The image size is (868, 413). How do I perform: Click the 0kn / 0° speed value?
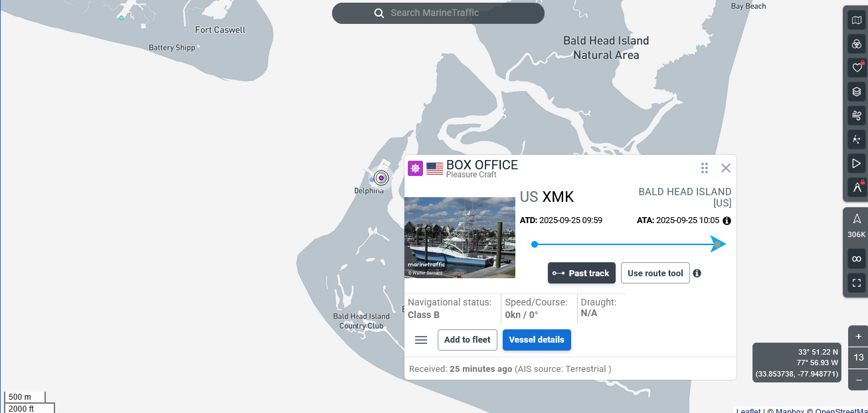pyautogui.click(x=521, y=315)
